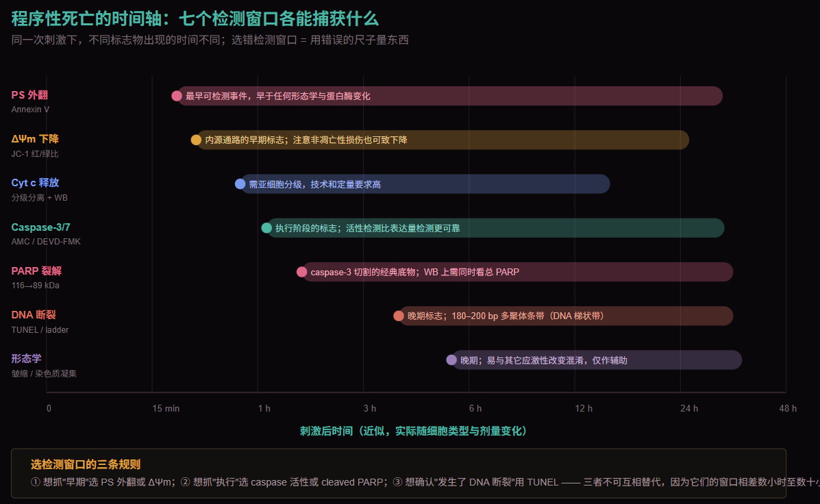
Task: Click the 皱缩 / 染色质凝集 sublabel
Action: point(44,374)
